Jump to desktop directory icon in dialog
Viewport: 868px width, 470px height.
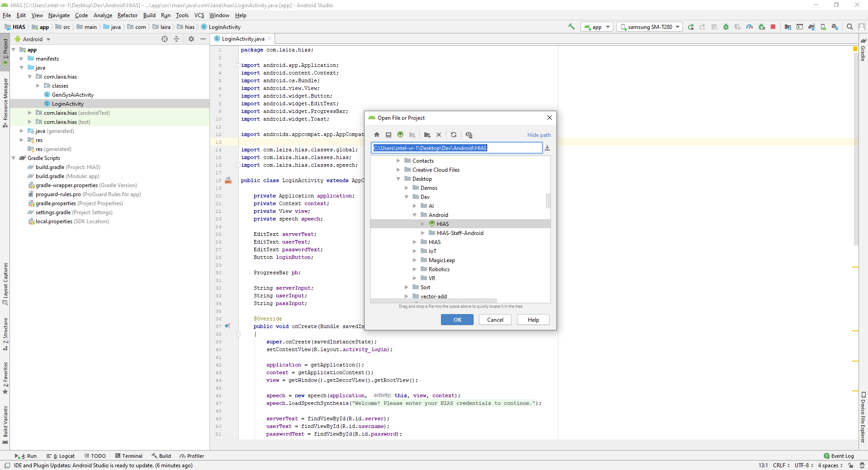(x=389, y=135)
